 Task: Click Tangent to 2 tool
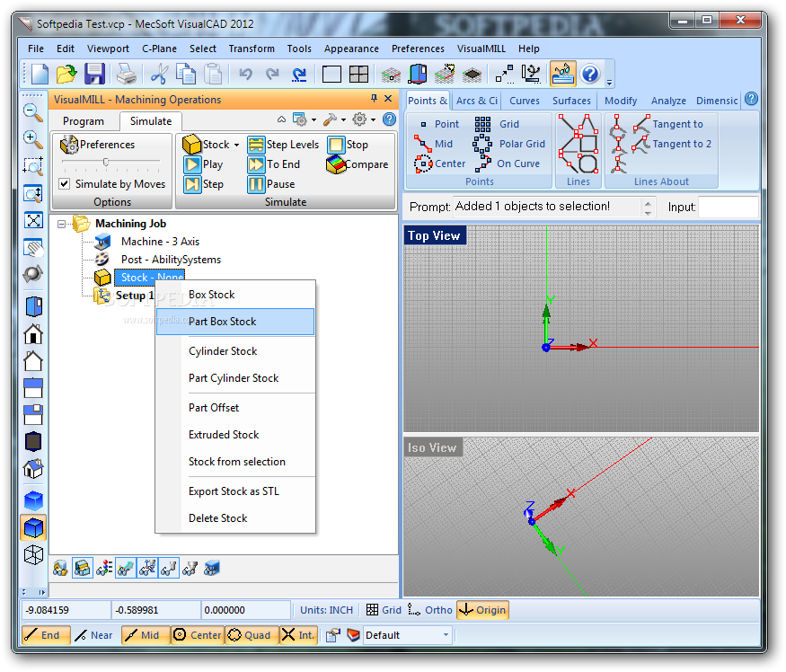coord(672,144)
